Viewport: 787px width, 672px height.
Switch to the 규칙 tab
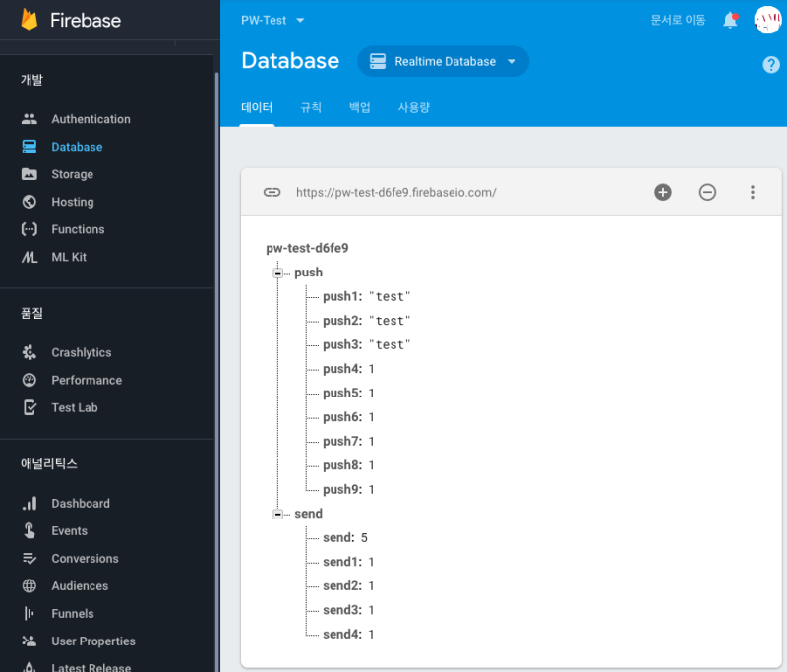coord(310,107)
